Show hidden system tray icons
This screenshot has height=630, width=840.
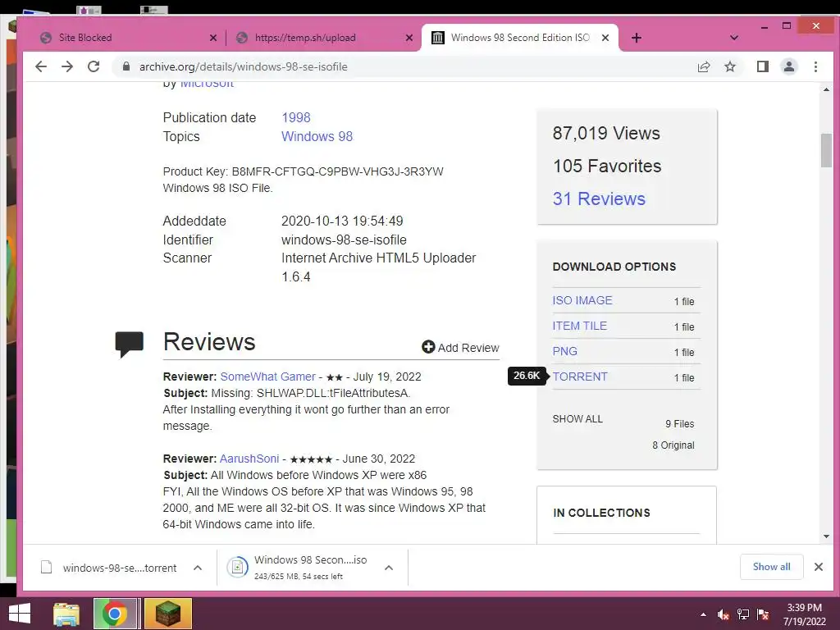click(x=703, y=614)
